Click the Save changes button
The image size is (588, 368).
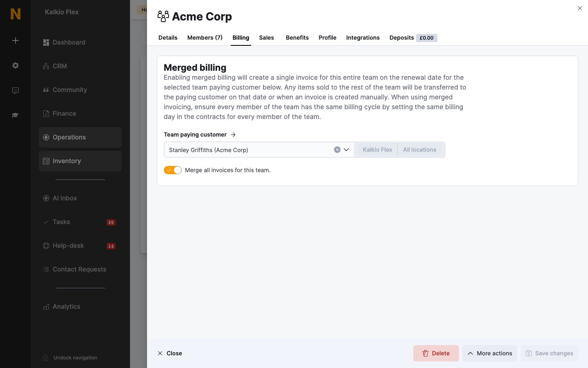pyautogui.click(x=549, y=353)
